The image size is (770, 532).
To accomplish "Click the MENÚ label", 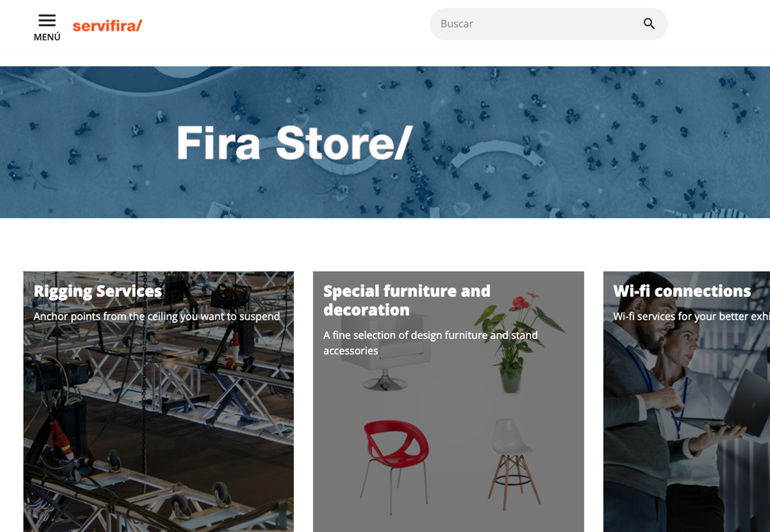I will 47,37.
